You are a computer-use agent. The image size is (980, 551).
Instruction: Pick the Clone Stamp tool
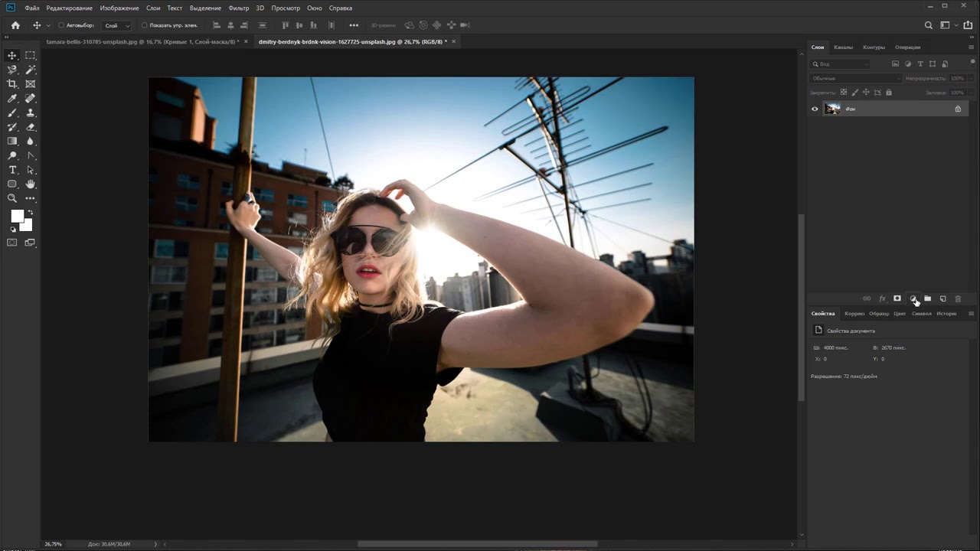31,112
